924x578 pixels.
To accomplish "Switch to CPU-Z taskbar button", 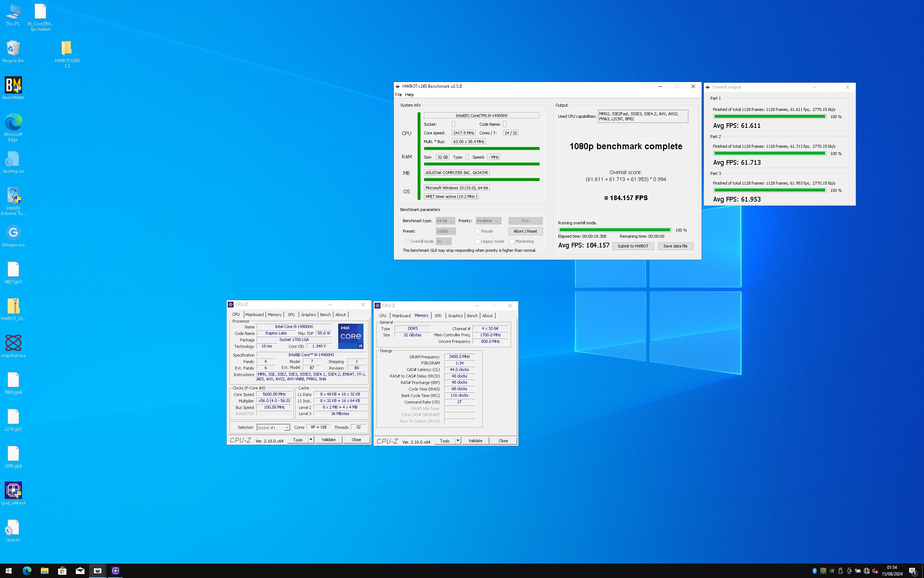I will pyautogui.click(x=115, y=571).
